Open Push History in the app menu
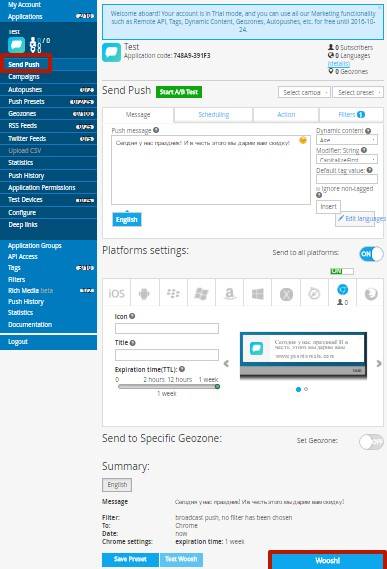The width and height of the screenshot is (387, 569). [26, 176]
